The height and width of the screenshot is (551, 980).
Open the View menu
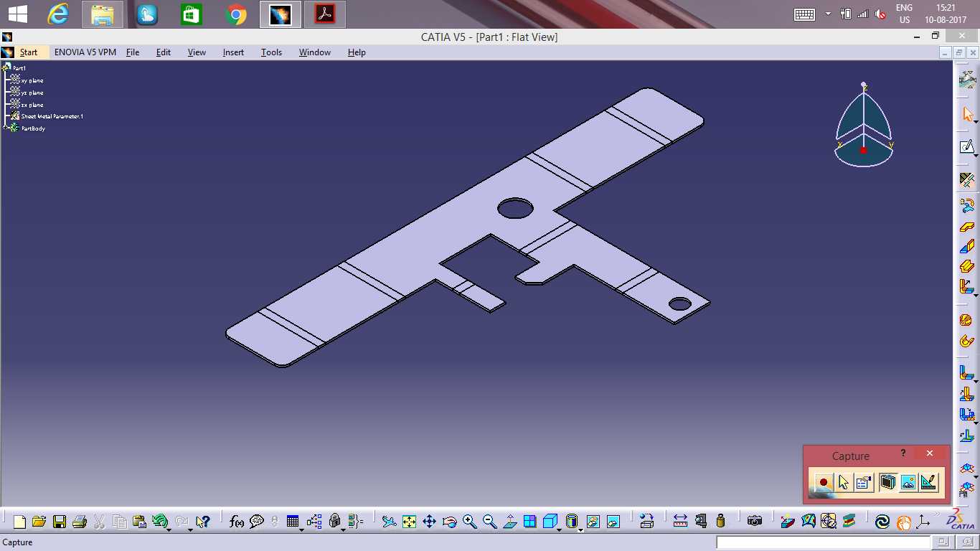[x=197, y=52]
